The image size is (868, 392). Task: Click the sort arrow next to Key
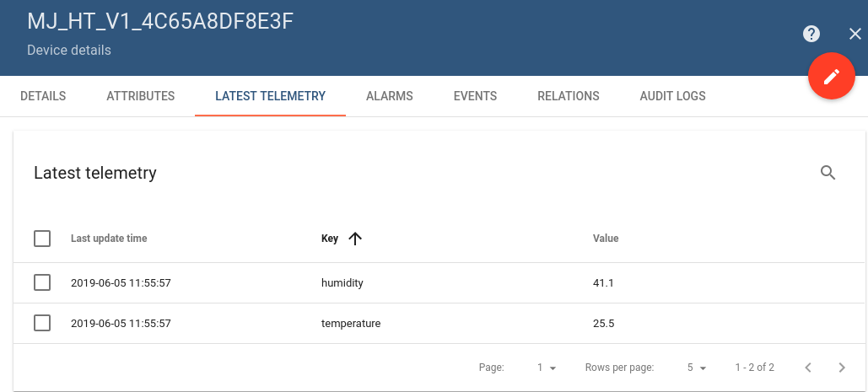tap(355, 239)
